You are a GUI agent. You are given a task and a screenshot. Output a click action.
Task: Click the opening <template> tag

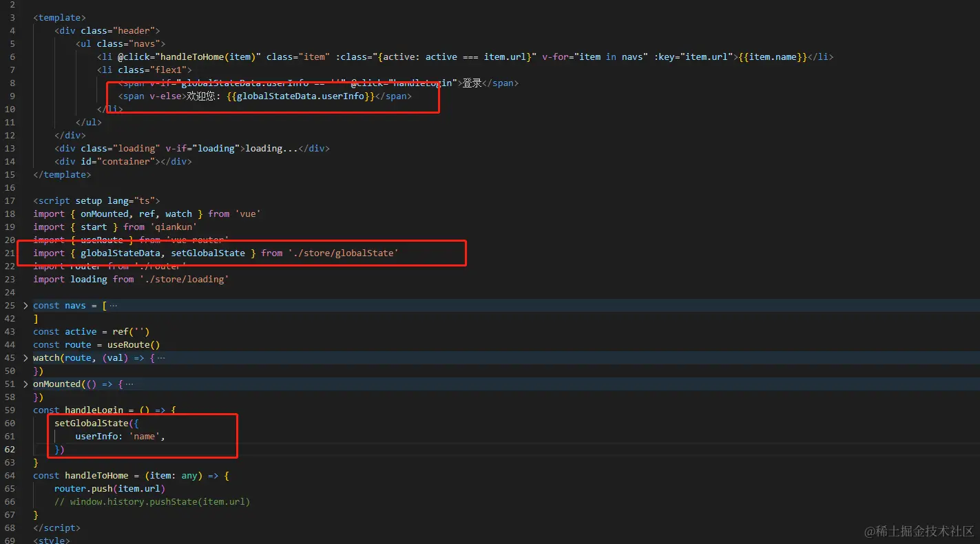click(60, 17)
